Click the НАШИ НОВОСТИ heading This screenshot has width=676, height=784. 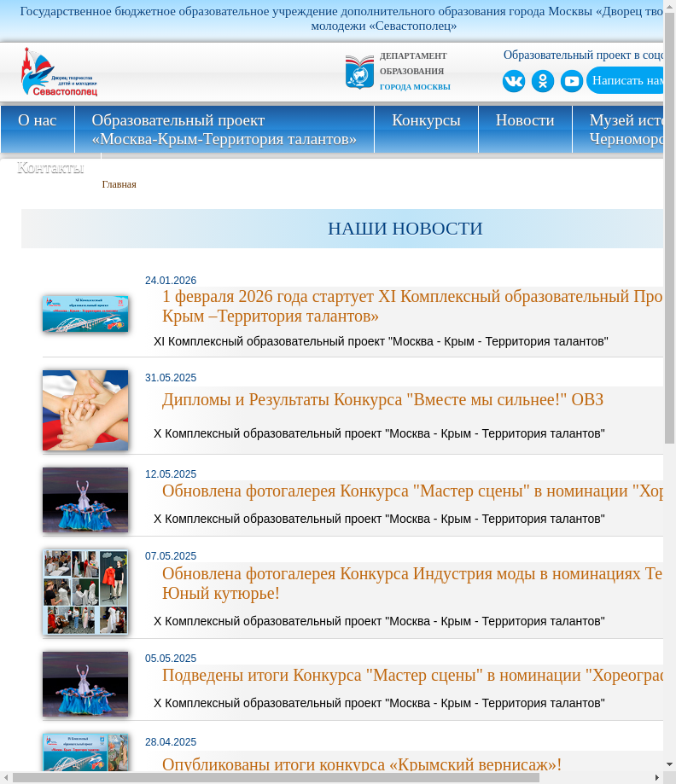(x=405, y=229)
